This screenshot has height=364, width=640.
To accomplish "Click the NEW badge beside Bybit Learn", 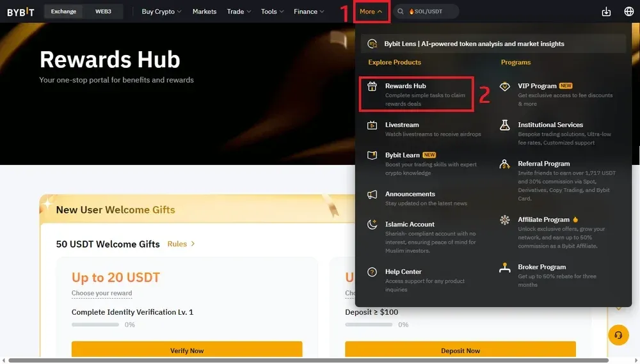I will click(429, 155).
